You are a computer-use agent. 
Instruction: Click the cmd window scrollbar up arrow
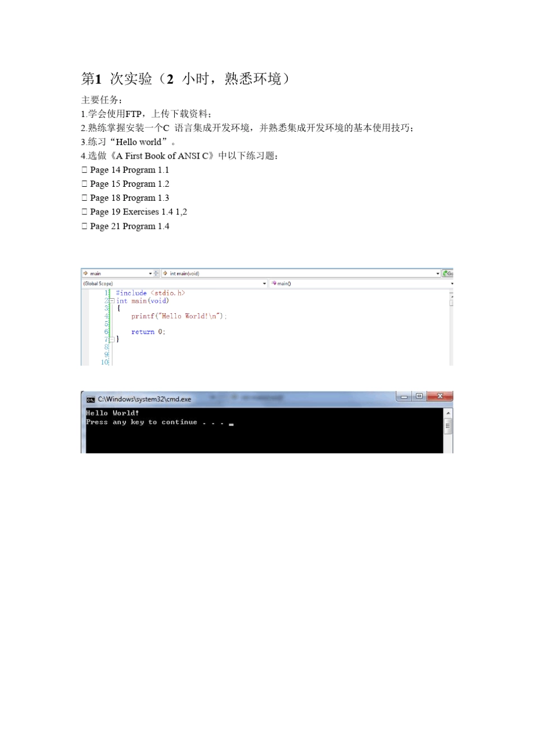tap(448, 413)
